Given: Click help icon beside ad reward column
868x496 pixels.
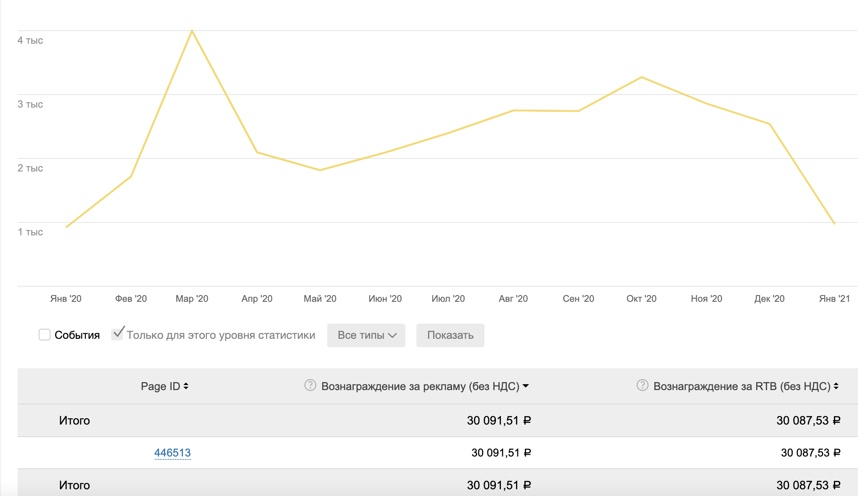Looking at the screenshot, I should point(310,385).
